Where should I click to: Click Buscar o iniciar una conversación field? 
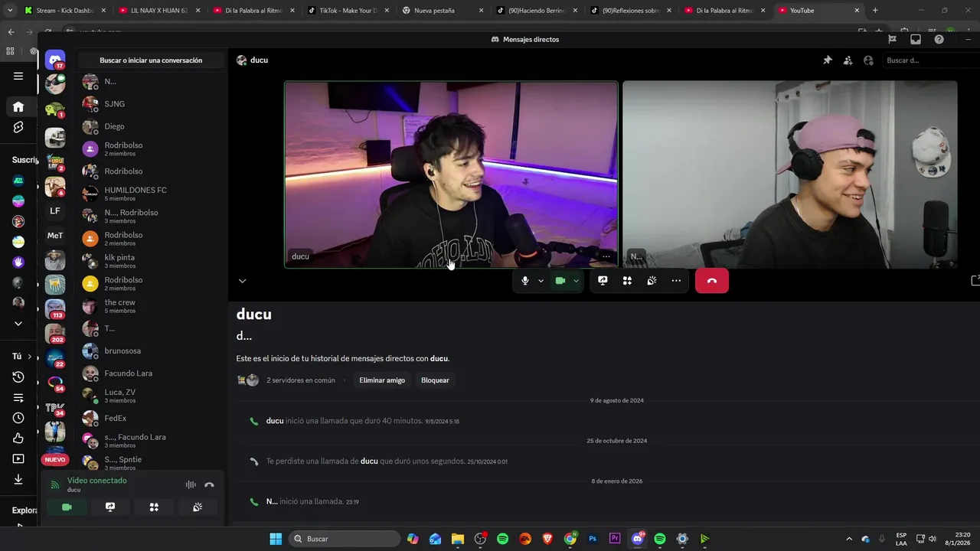151,60
